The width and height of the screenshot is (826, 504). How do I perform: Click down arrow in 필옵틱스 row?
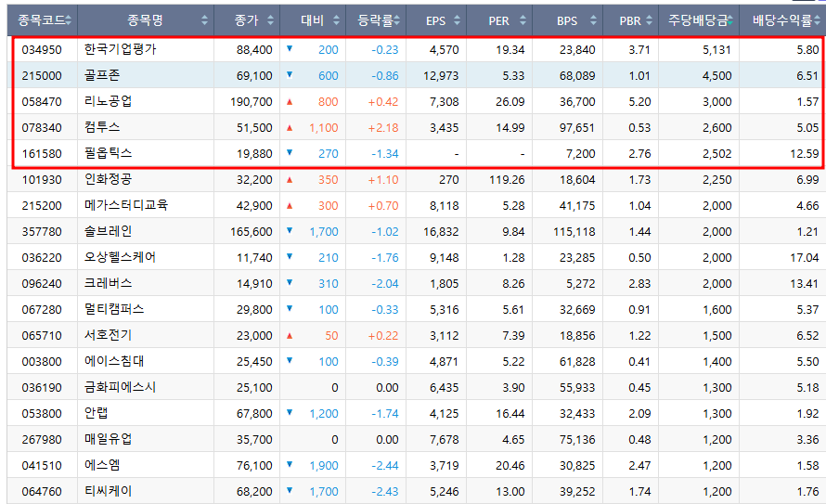tap(290, 153)
